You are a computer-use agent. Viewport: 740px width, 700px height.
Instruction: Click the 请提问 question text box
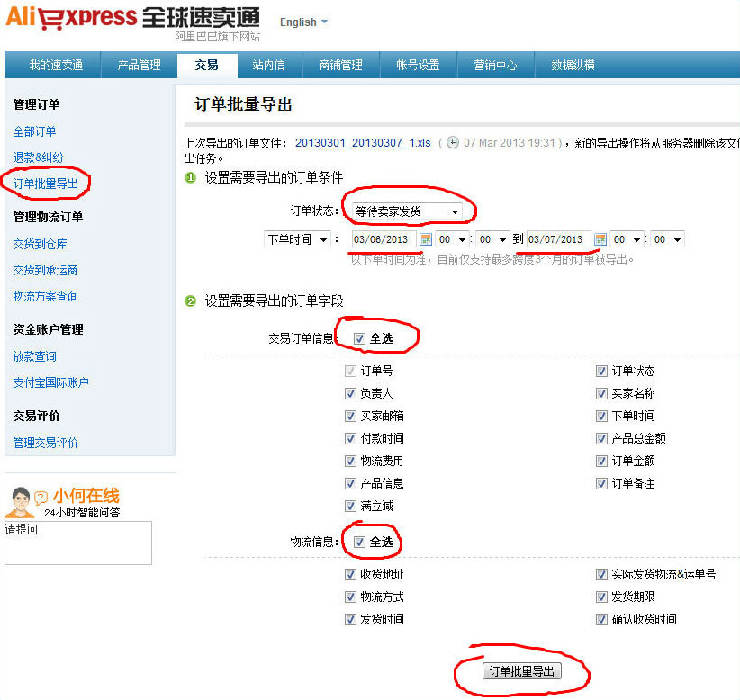(x=78, y=543)
